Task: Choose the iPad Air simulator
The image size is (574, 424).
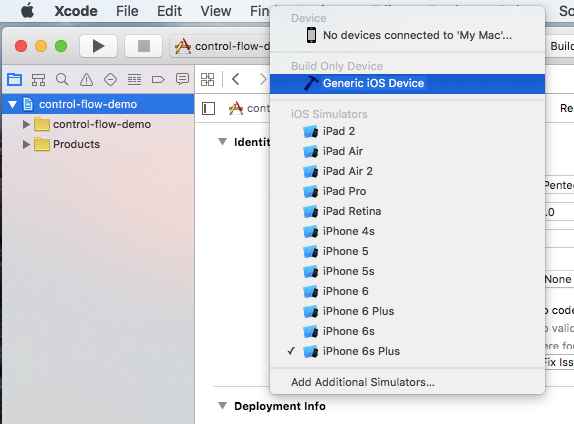Action: click(407, 151)
